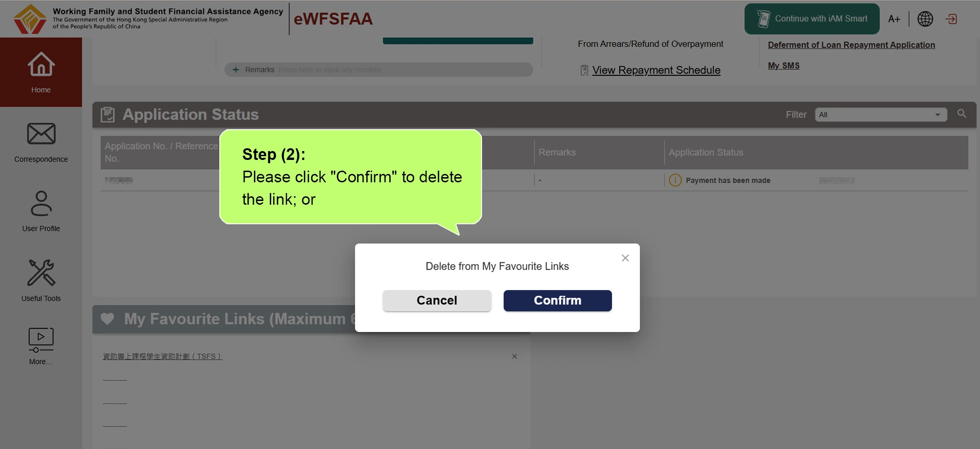Click the Application Status search magnifier
The width and height of the screenshot is (980, 449).
click(x=962, y=114)
